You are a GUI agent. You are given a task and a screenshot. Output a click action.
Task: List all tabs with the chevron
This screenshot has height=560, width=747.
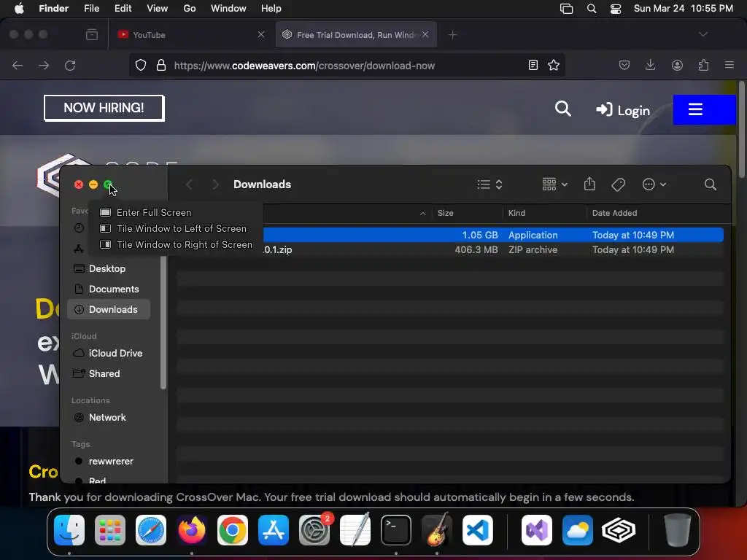(x=703, y=34)
